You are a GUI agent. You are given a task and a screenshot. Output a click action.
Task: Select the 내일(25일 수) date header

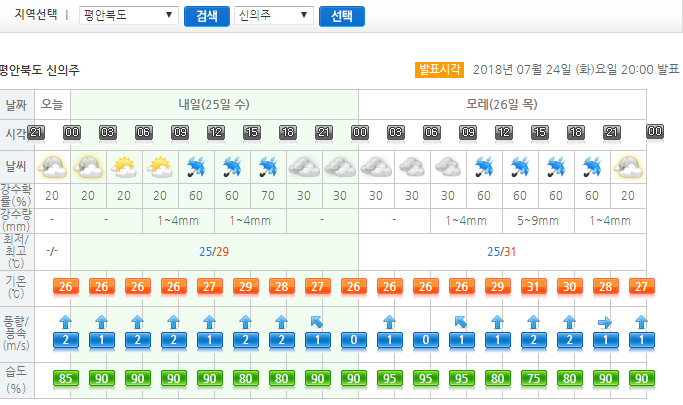coord(214,104)
